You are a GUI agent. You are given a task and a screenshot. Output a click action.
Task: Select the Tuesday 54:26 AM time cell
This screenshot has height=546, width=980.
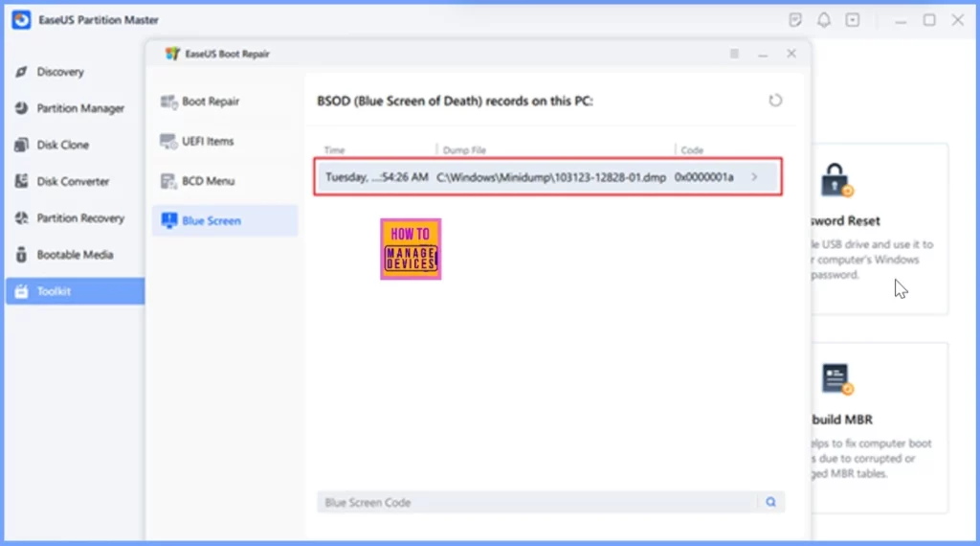click(377, 177)
